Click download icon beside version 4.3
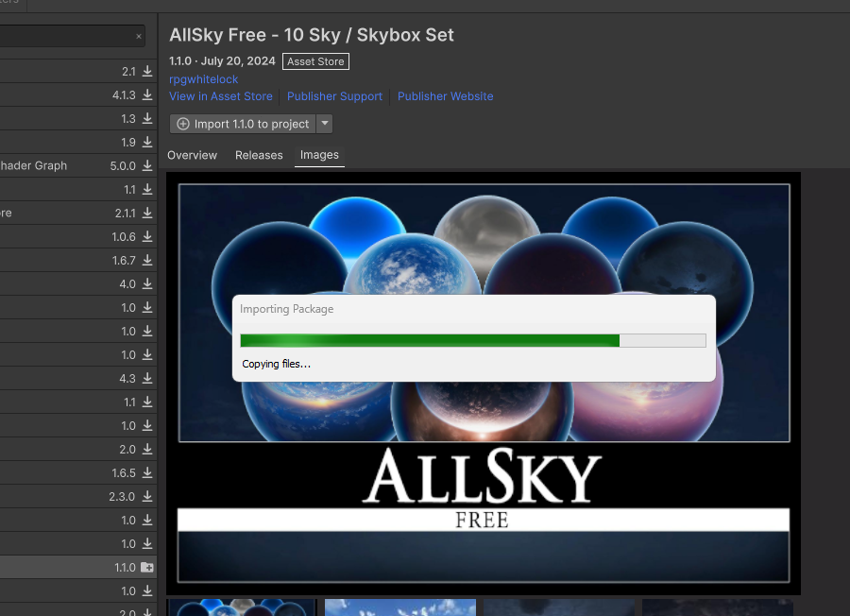850x616 pixels. coord(147,379)
